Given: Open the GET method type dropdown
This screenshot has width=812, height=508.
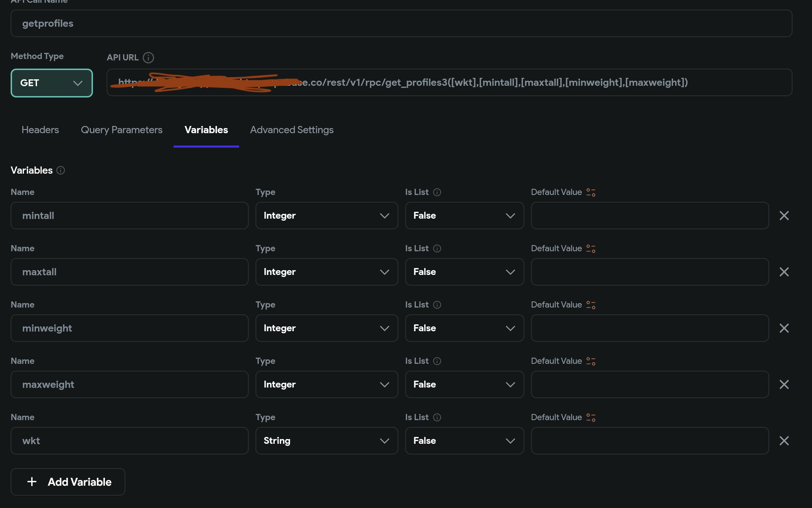Looking at the screenshot, I should click(x=52, y=83).
